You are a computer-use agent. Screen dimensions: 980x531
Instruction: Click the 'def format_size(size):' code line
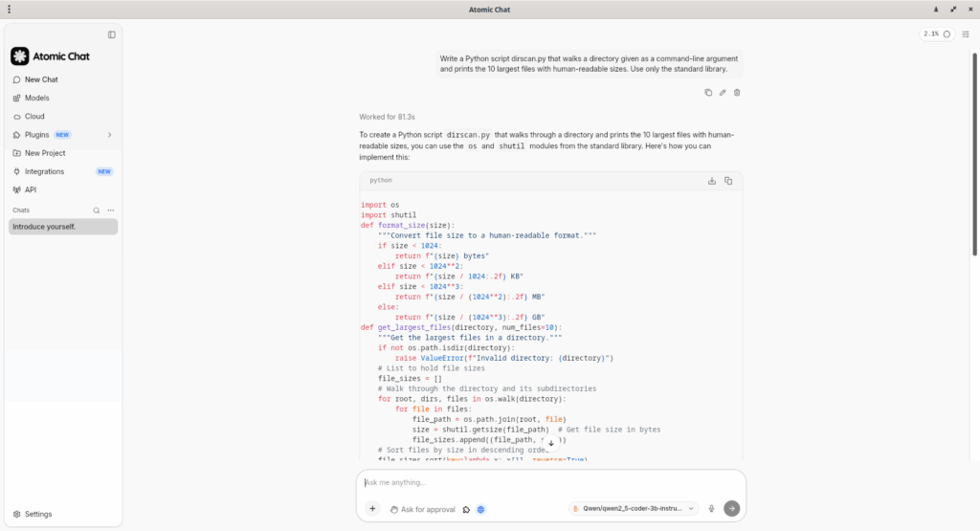[408, 225]
